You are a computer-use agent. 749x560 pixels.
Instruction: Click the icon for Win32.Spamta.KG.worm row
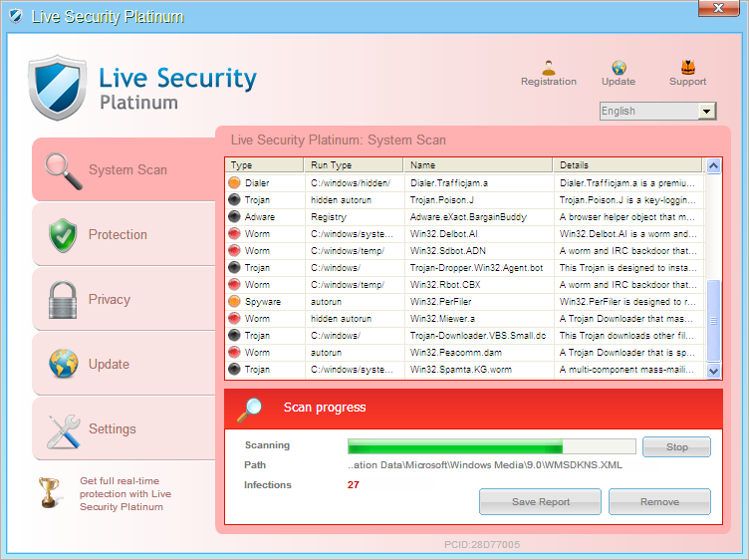[234, 370]
